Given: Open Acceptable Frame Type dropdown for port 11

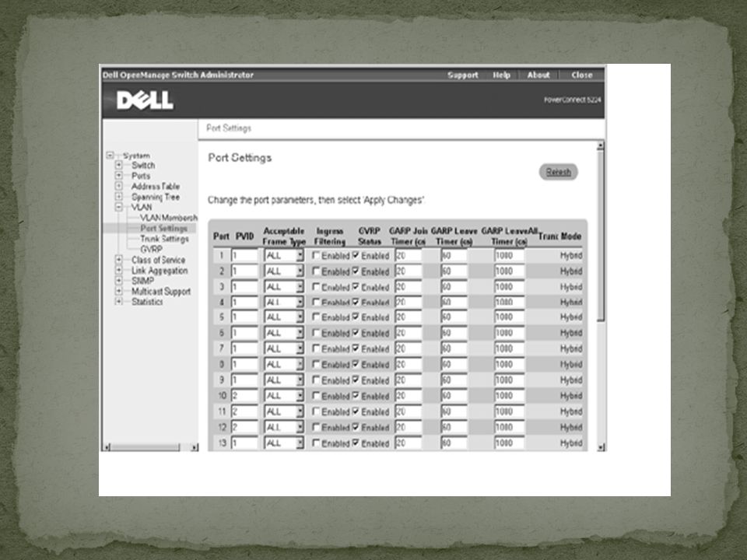Looking at the screenshot, I should (284, 411).
